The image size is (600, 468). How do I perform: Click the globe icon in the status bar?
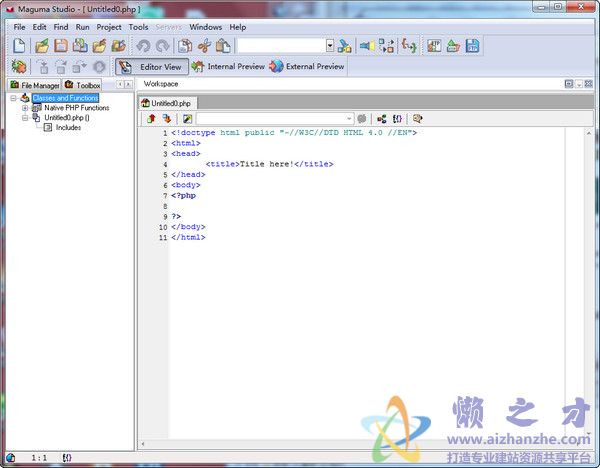pos(11,458)
